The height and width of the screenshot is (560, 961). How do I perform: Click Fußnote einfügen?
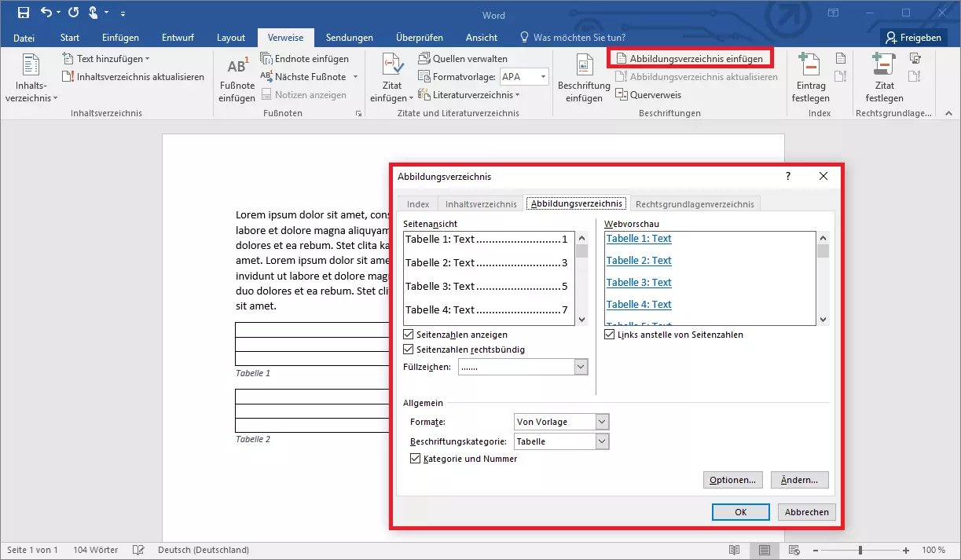click(x=237, y=79)
